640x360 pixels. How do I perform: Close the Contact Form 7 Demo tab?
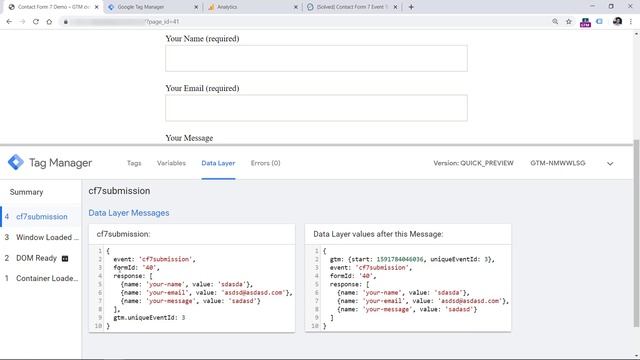pyautogui.click(x=97, y=7)
